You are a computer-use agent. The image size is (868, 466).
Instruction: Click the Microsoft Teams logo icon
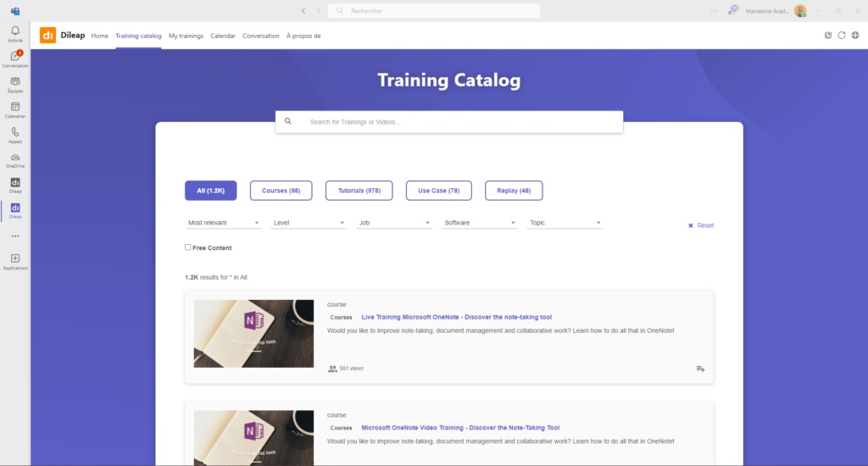coord(15,11)
